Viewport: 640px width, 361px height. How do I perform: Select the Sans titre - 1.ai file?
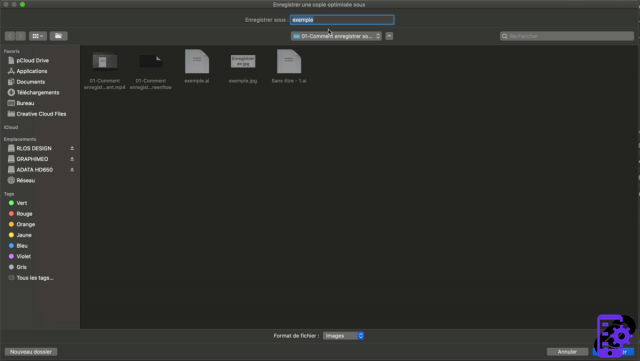(x=289, y=67)
